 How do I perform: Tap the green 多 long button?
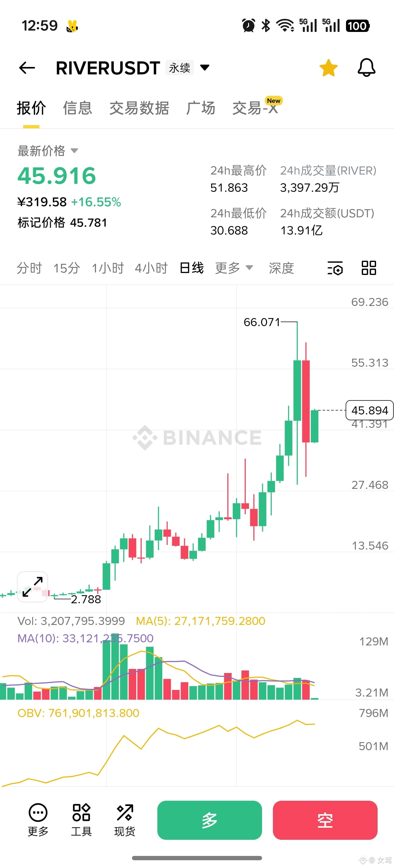click(209, 820)
